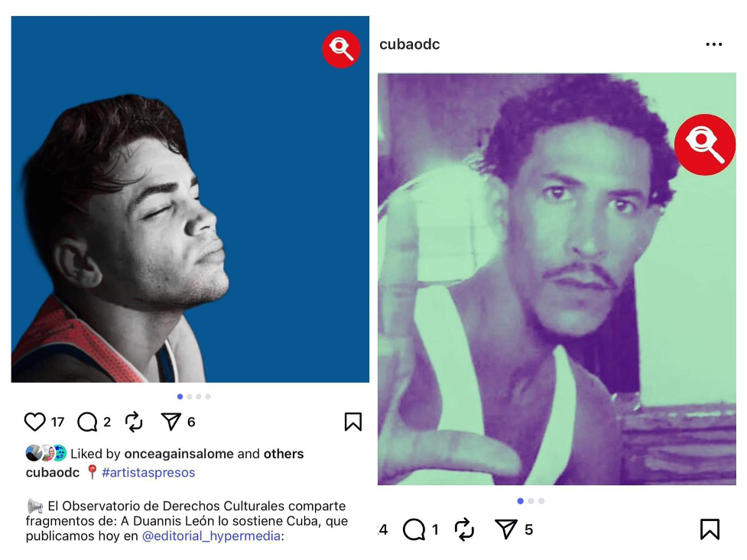Repost the right cubaodc post
The image size is (747, 560).
coord(464,529)
